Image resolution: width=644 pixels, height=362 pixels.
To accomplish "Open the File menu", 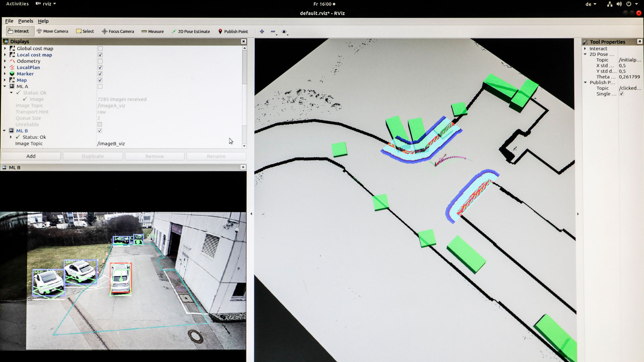I will (9, 21).
